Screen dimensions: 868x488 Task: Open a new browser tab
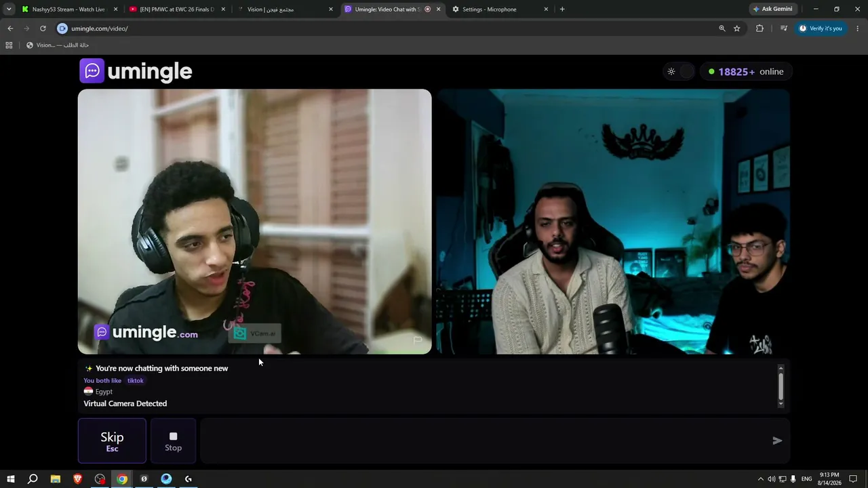(x=562, y=9)
